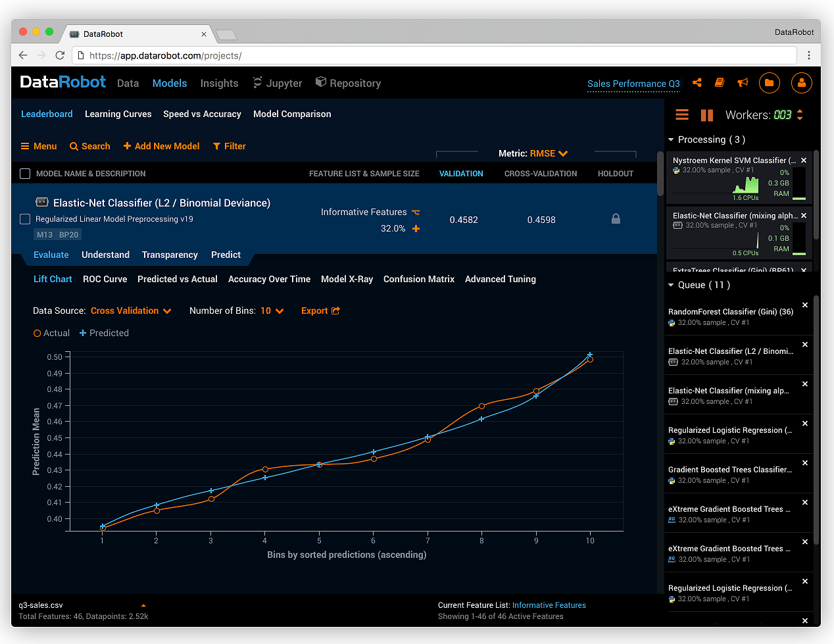834x644 pixels.
Task: Click the browser back arrow
Action: (23, 55)
